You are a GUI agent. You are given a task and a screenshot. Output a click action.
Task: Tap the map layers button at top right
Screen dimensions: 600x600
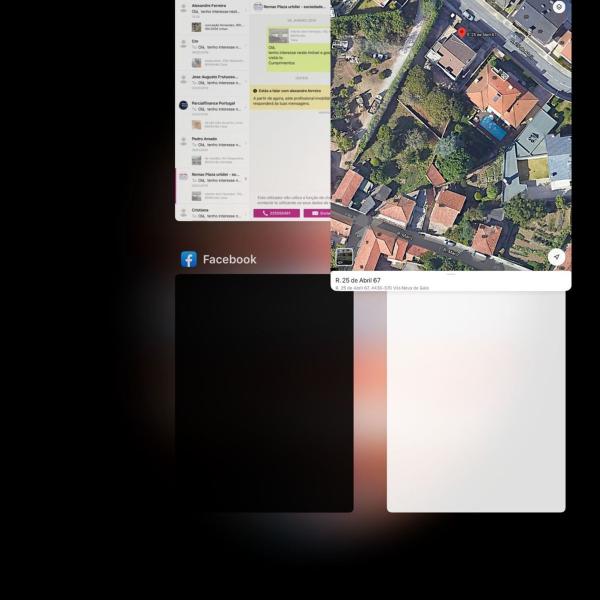pyautogui.click(x=558, y=7)
